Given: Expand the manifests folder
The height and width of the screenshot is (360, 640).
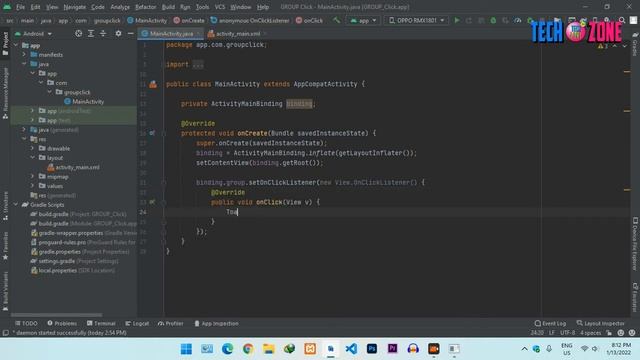Looking at the screenshot, I should pyautogui.click(x=24, y=54).
